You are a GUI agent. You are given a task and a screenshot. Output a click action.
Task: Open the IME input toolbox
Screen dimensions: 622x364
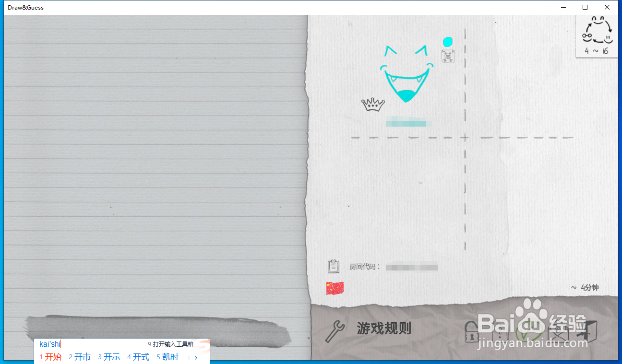[x=169, y=344]
